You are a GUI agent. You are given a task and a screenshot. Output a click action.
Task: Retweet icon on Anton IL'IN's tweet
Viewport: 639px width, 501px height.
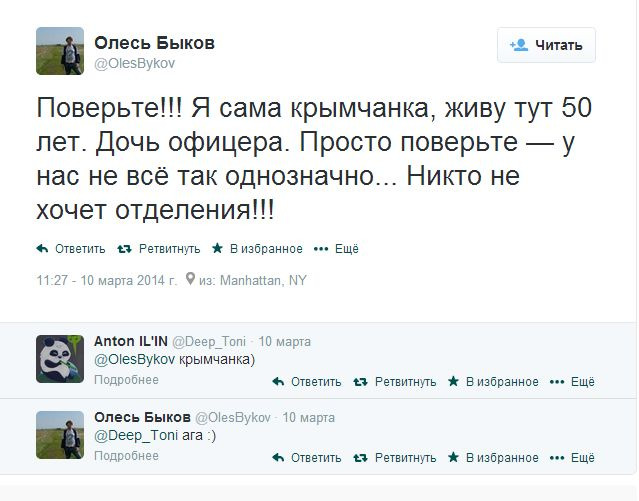point(360,382)
